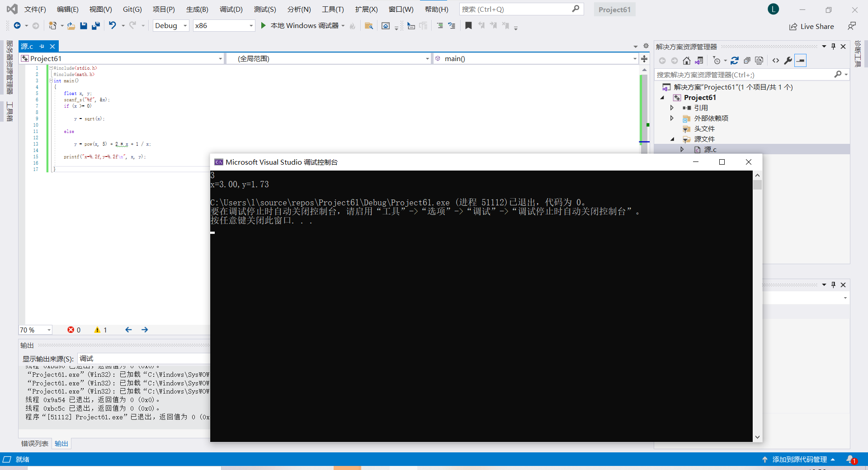Go to previous issue with left arrow
The image size is (868, 470).
tap(128, 330)
